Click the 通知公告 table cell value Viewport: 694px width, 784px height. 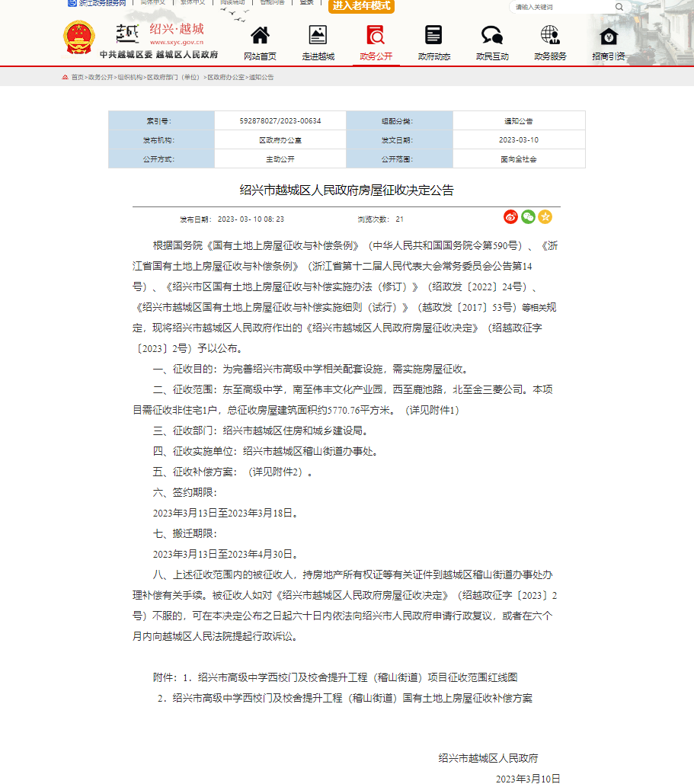pos(519,121)
